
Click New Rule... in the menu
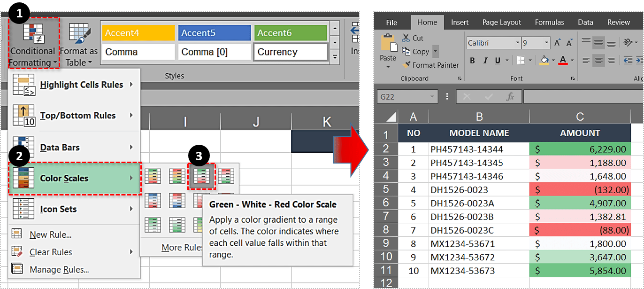coord(50,234)
